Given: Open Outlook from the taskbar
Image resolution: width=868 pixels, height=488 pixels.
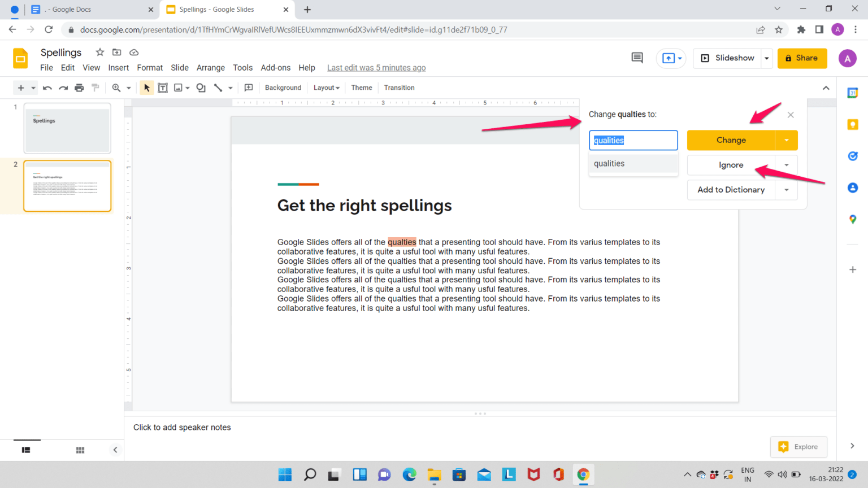Looking at the screenshot, I should click(484, 474).
